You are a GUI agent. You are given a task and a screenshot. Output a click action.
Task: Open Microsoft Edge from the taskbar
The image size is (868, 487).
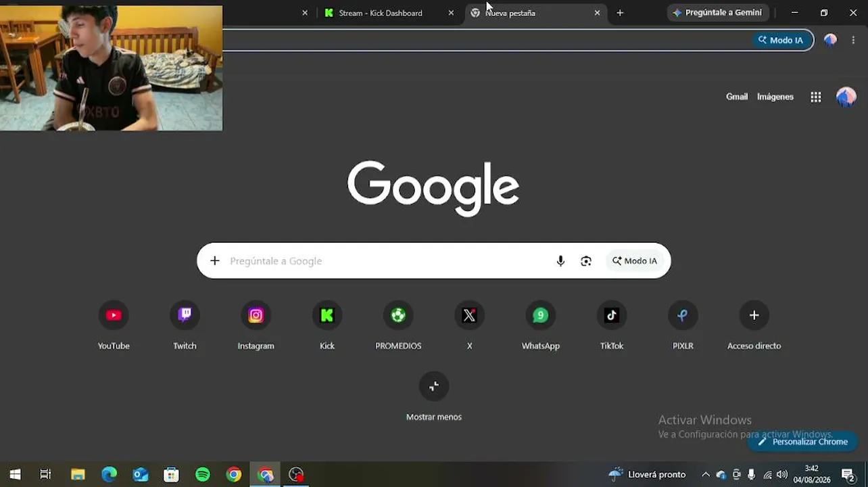click(109, 475)
